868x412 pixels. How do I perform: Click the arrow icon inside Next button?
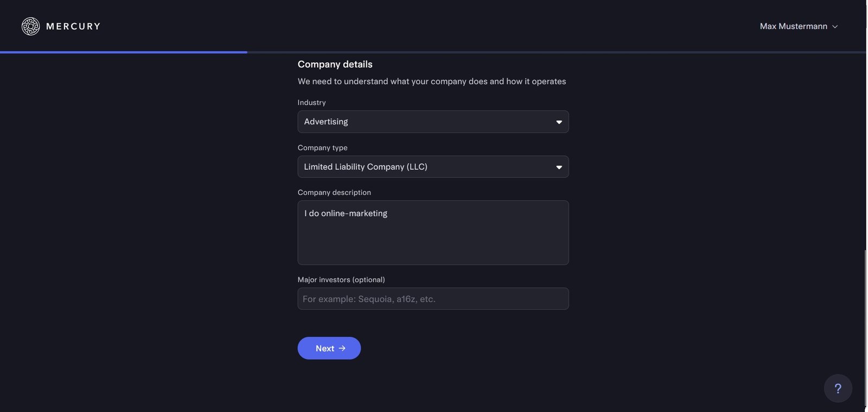(x=342, y=348)
